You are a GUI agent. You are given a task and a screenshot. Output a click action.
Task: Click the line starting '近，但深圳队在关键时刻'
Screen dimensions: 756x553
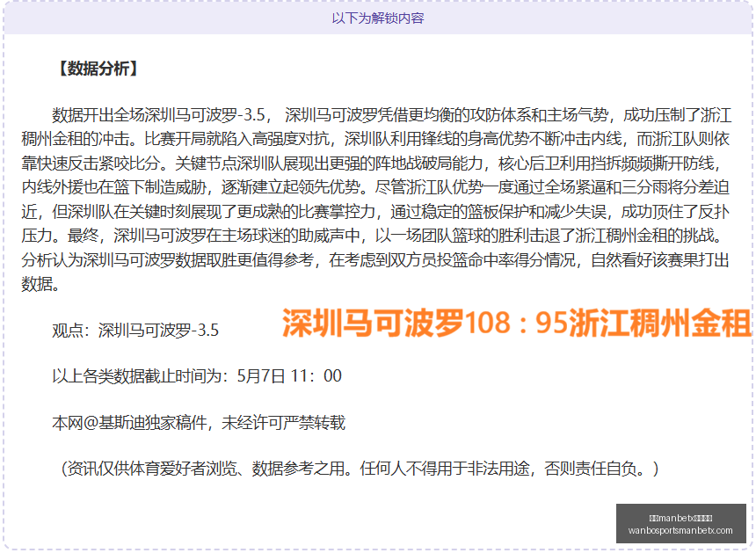click(x=375, y=212)
